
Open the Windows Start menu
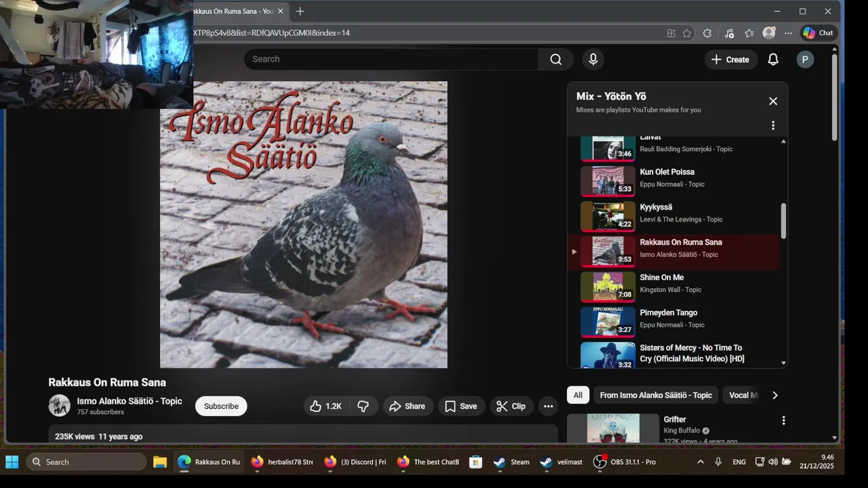click(x=12, y=462)
